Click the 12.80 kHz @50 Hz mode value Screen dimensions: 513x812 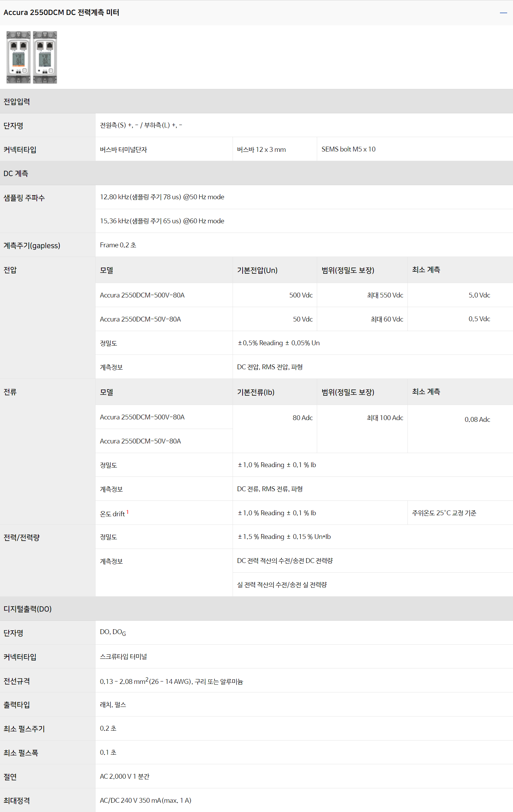[x=162, y=197]
